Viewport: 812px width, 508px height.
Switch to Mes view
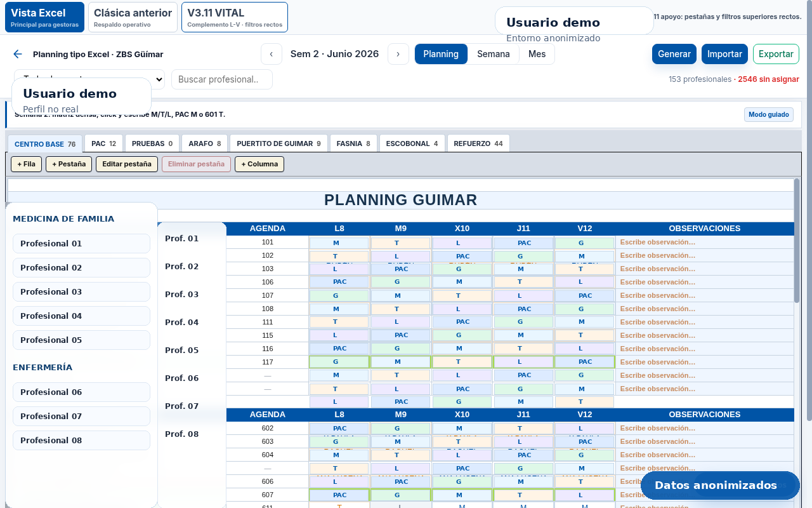(x=537, y=54)
